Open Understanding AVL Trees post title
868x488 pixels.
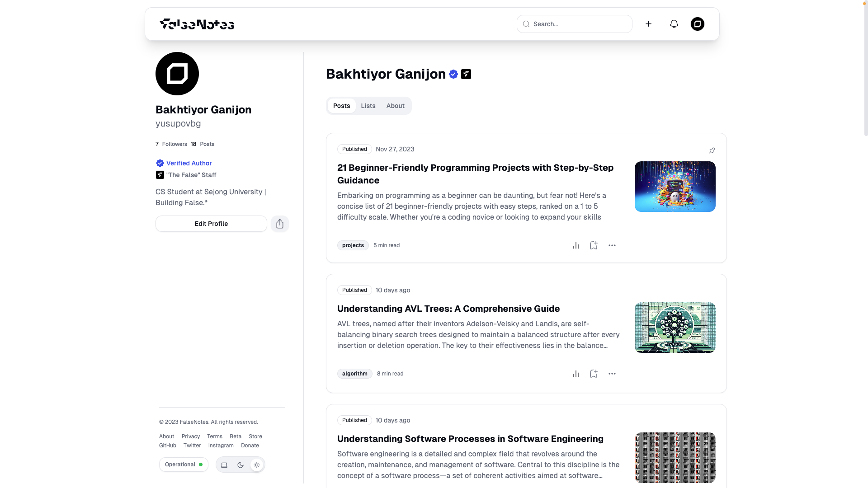click(448, 309)
